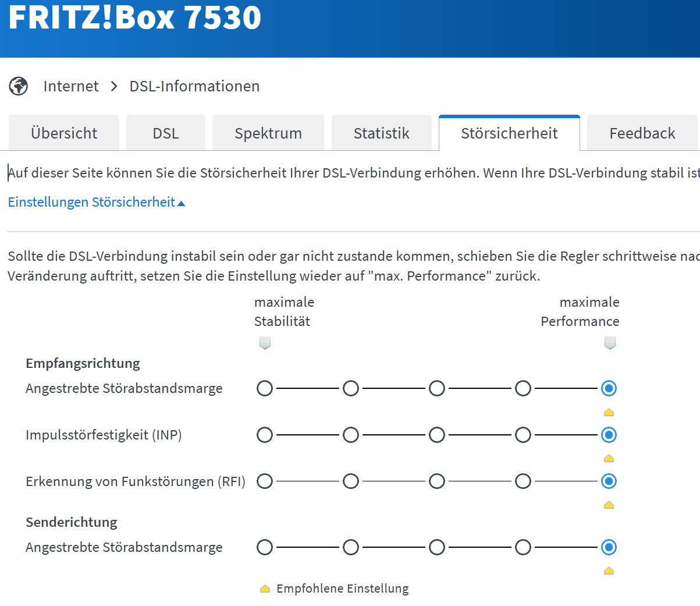Click the Empfangsrichtung heading

83,363
